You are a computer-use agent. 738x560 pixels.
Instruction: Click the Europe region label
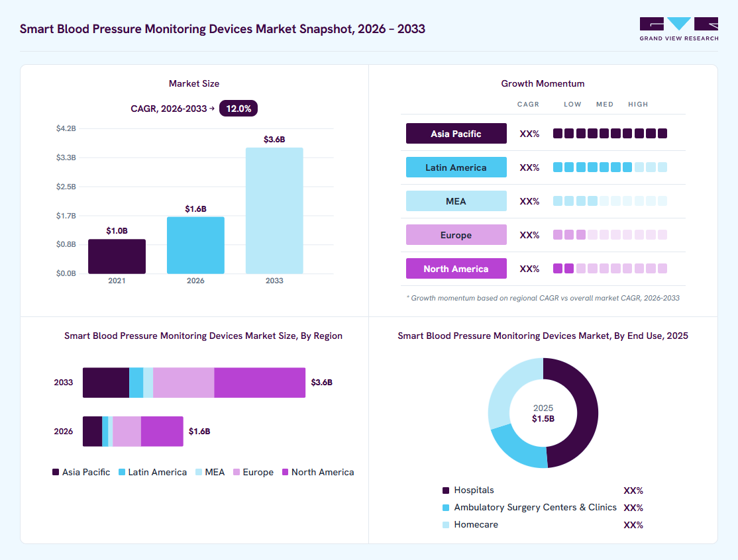pos(456,235)
